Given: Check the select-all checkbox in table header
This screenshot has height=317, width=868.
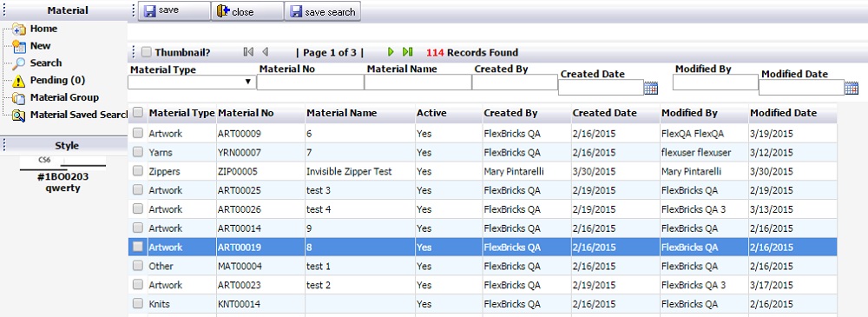Looking at the screenshot, I should [138, 112].
